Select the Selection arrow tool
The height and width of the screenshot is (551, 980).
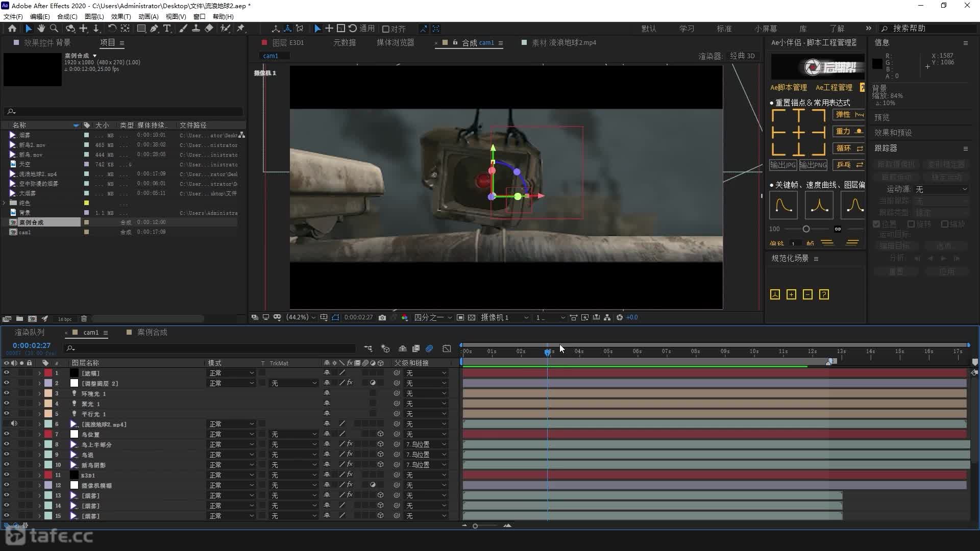pos(29,29)
